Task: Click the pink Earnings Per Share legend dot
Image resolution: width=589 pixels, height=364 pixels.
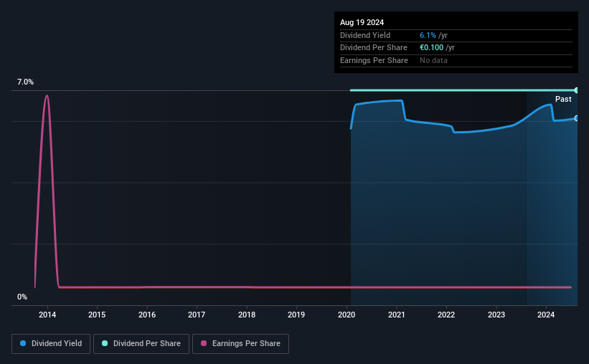Action: coord(204,343)
